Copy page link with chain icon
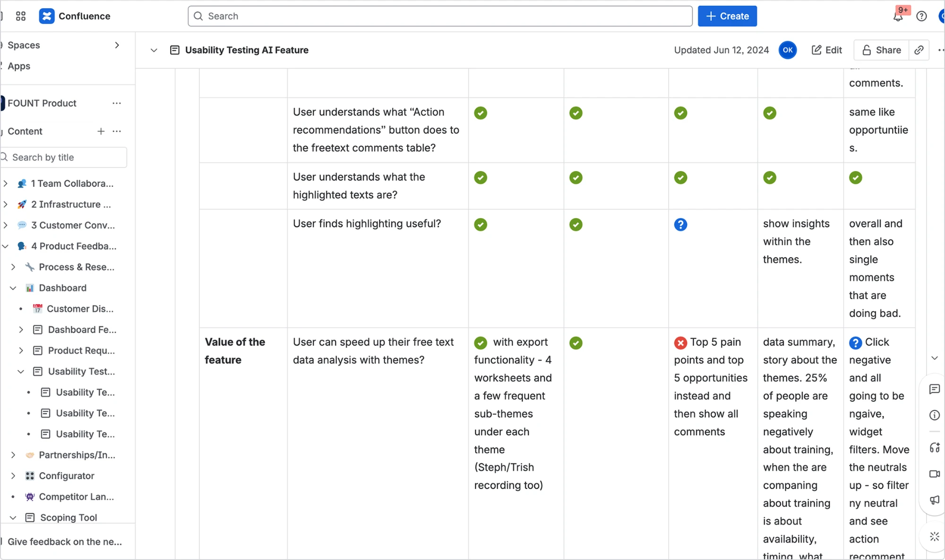The image size is (945, 560). tap(919, 50)
